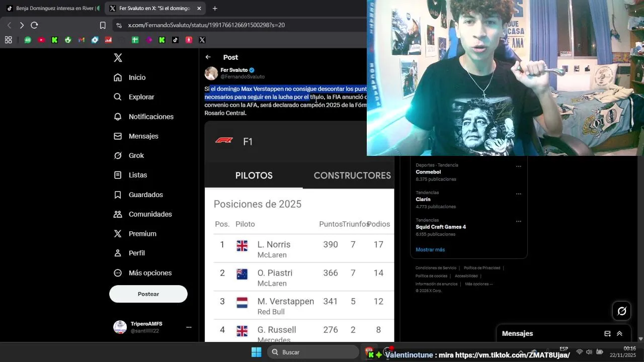Switch to Benja Dominguez TikTok tab

(52, 9)
